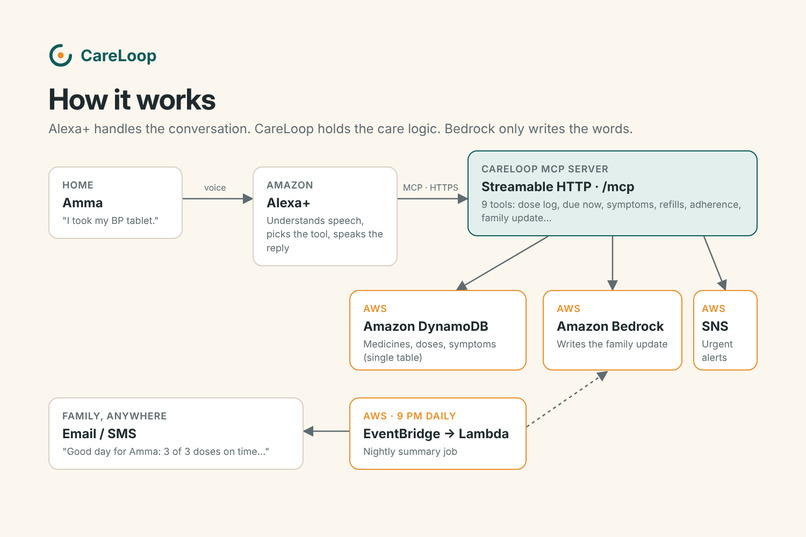Click the "Streamable HTTP · /mcp" title
The width and height of the screenshot is (806, 537).
click(x=558, y=187)
